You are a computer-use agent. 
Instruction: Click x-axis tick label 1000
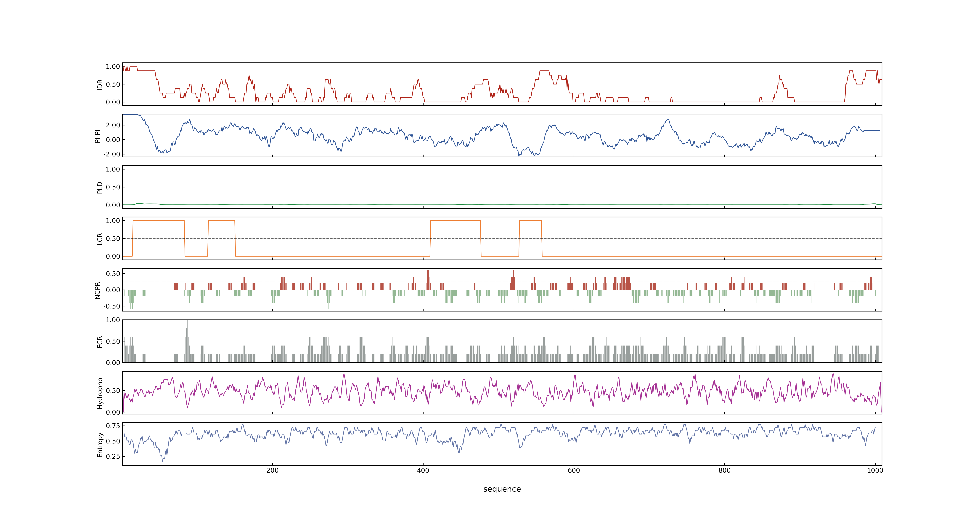pyautogui.click(x=875, y=470)
